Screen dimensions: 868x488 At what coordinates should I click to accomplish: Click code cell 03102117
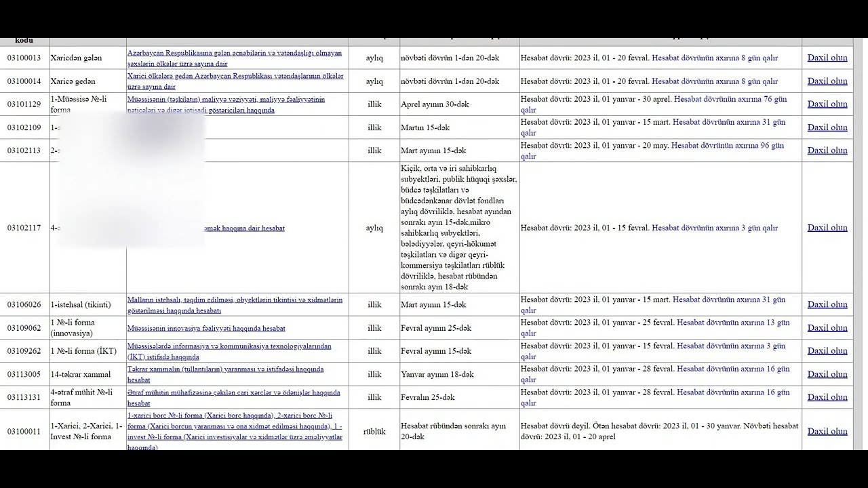(x=24, y=228)
